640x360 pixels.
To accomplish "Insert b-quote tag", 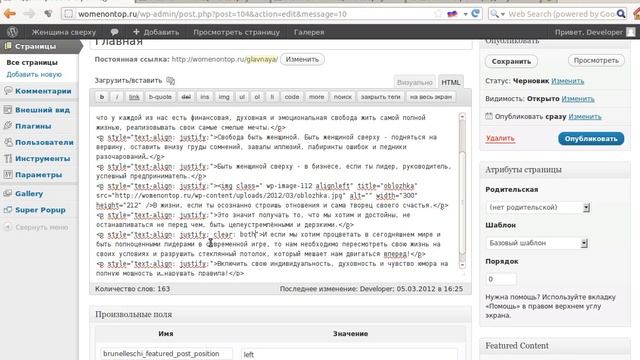I will coord(160,97).
